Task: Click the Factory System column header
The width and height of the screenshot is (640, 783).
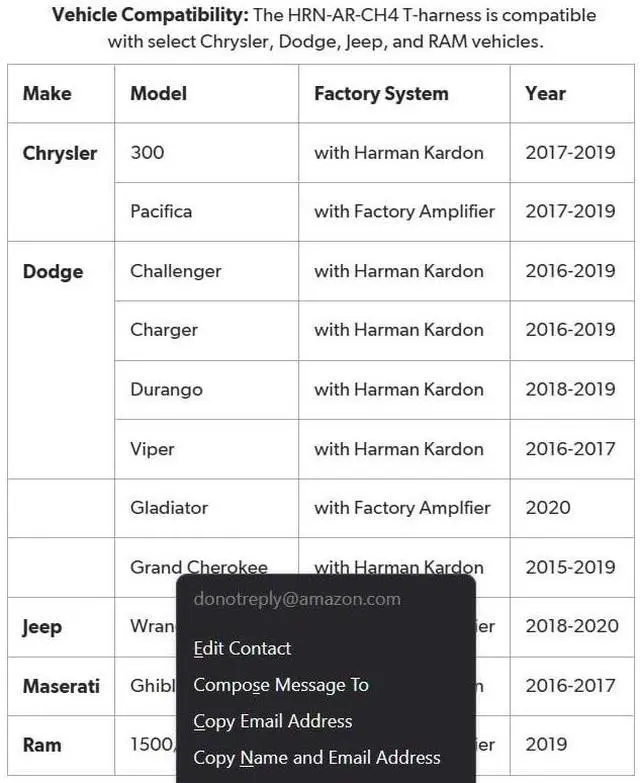Action: coord(381,93)
